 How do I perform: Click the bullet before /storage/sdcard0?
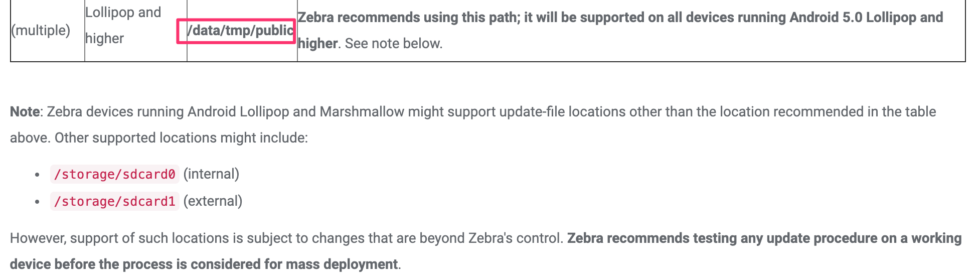click(38, 175)
